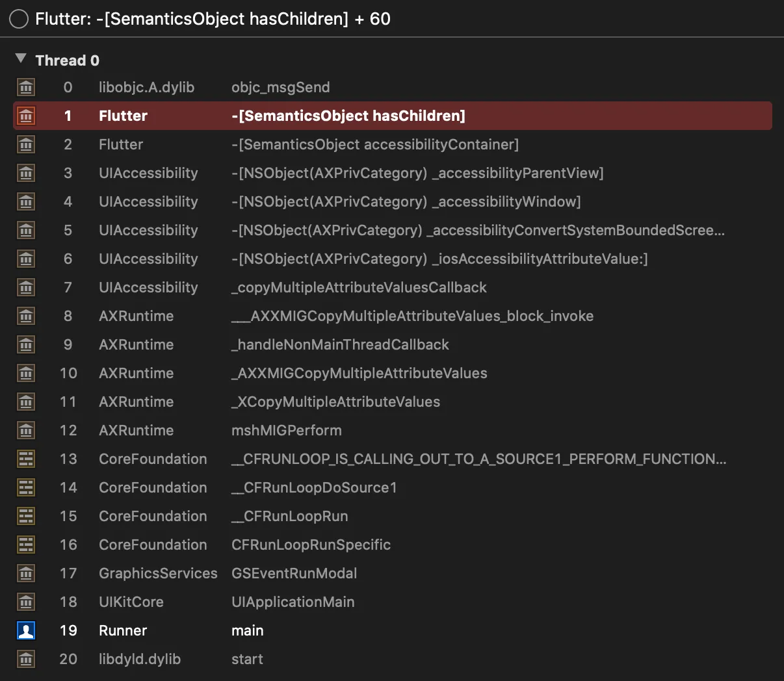
Task: Select the GSEventRunModal function name
Action: (294, 574)
